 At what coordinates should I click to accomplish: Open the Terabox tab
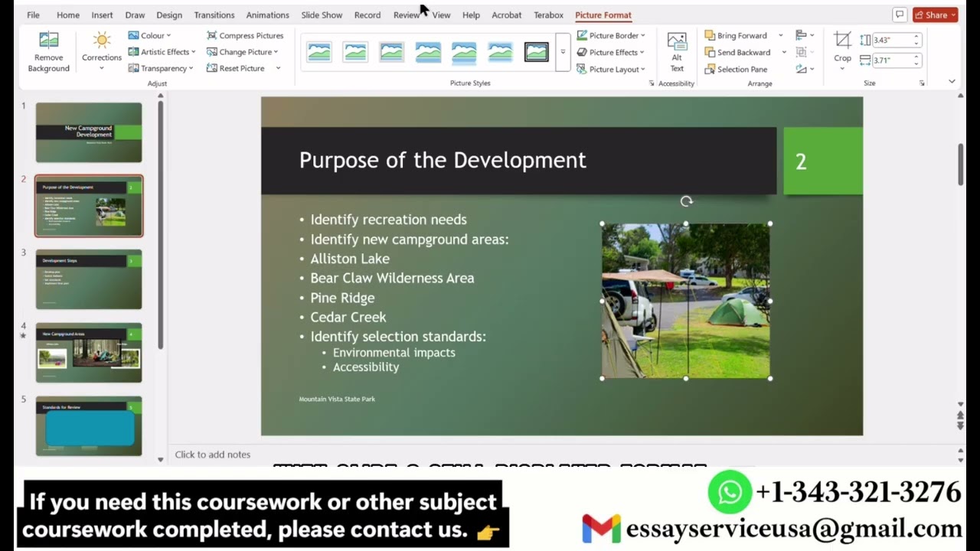pos(548,15)
